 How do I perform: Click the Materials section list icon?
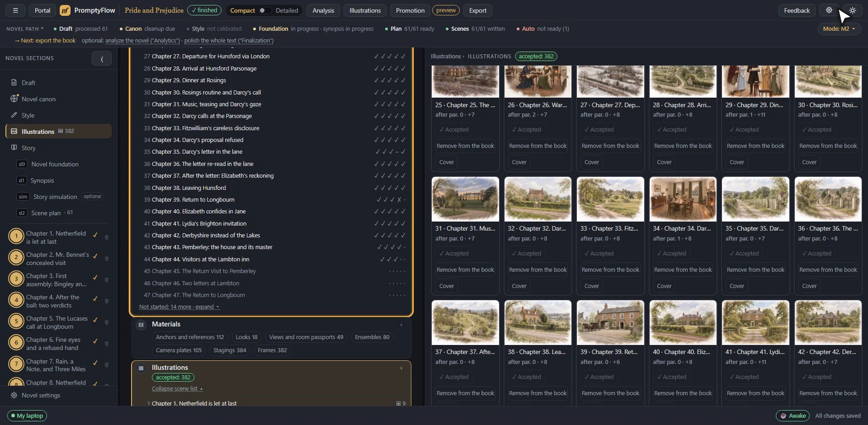pyautogui.click(x=141, y=325)
